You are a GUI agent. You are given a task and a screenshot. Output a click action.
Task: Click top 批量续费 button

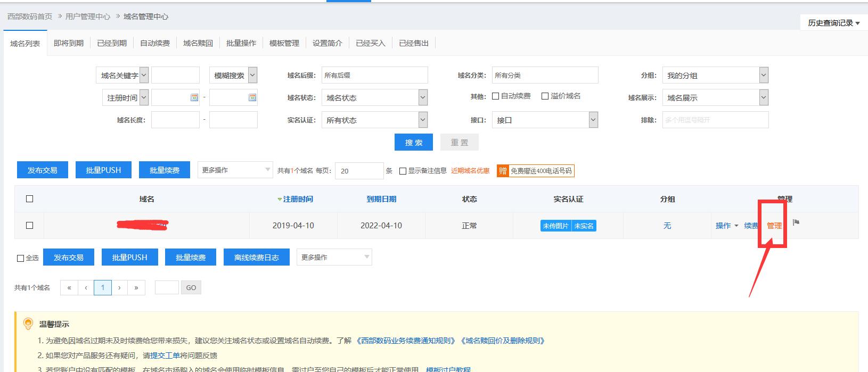click(165, 170)
